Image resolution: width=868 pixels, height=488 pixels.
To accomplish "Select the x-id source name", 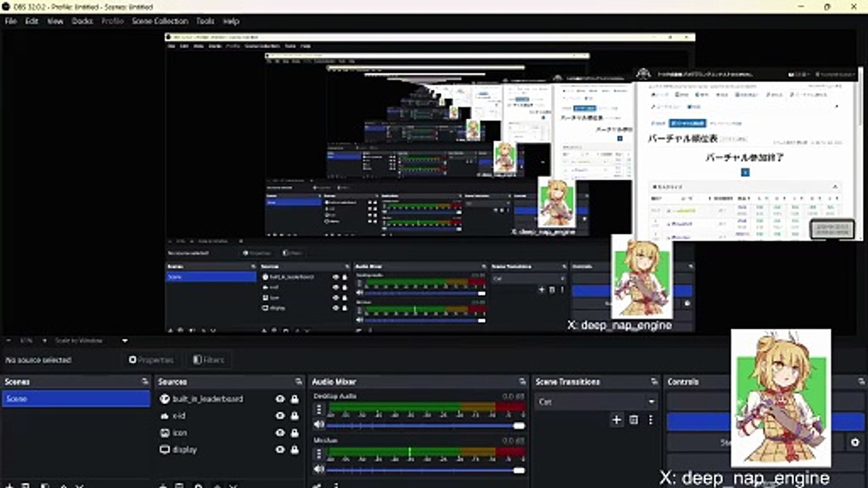I will point(179,415).
